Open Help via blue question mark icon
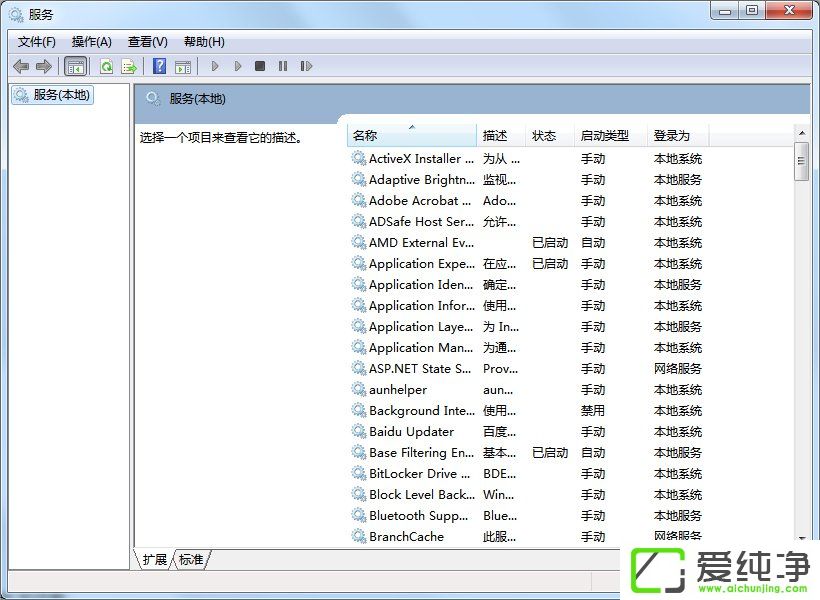820x600 pixels. coord(159,66)
